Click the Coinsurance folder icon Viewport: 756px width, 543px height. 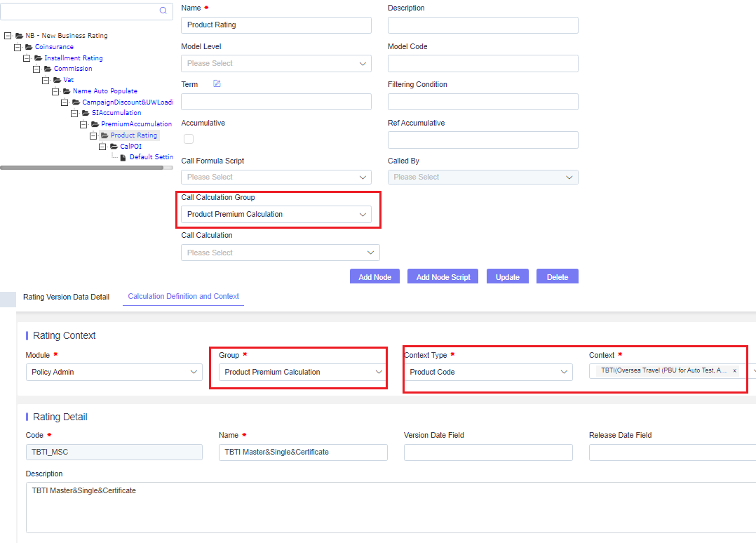[x=29, y=47]
